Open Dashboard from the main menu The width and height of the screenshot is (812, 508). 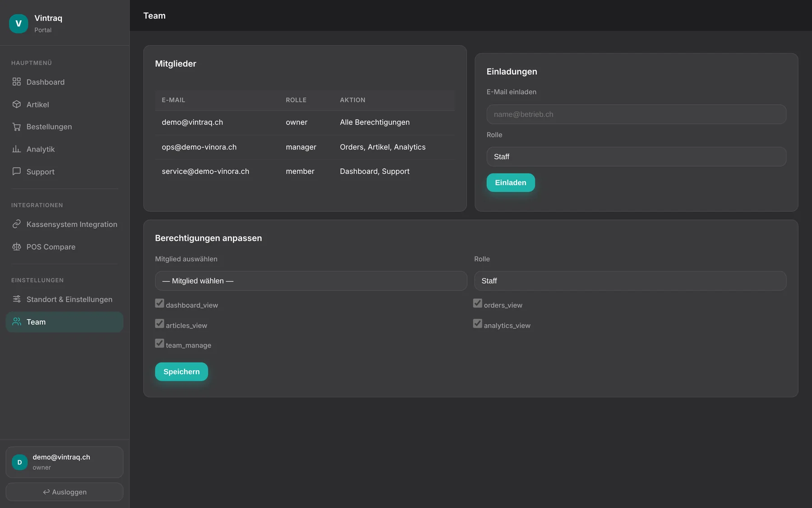[x=65, y=82]
